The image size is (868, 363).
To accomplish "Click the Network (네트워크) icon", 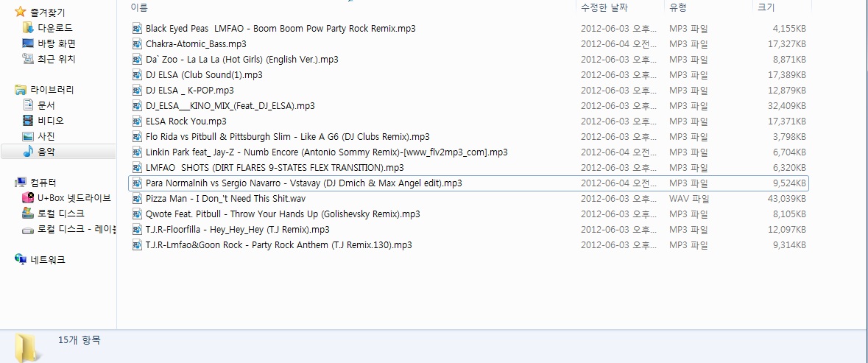I will (21, 259).
